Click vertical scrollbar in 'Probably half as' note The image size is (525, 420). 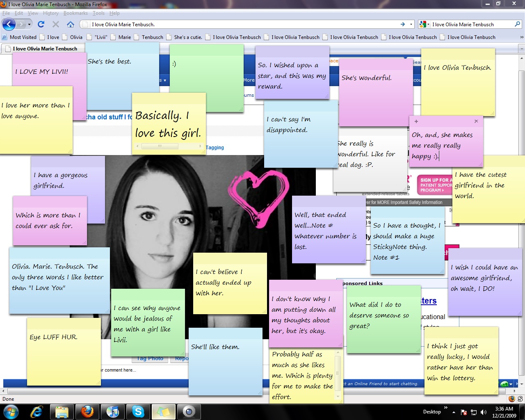[338, 374]
